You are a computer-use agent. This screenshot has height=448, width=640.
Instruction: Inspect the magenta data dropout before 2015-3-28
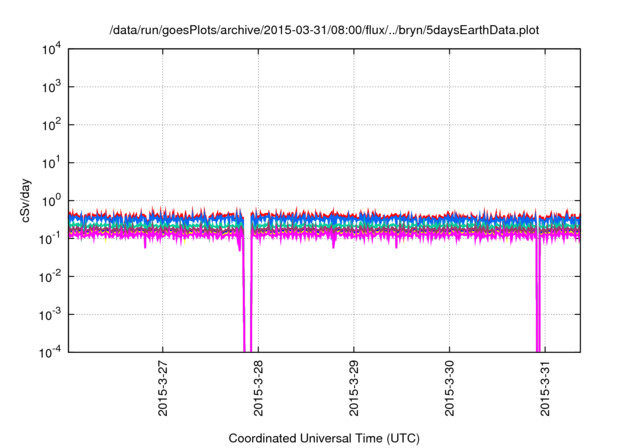pos(247,294)
